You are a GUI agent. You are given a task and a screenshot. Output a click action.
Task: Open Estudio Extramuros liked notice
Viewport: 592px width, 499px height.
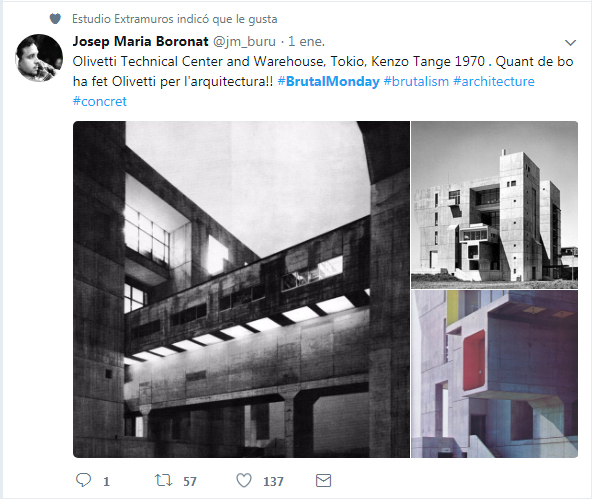[x=175, y=19]
